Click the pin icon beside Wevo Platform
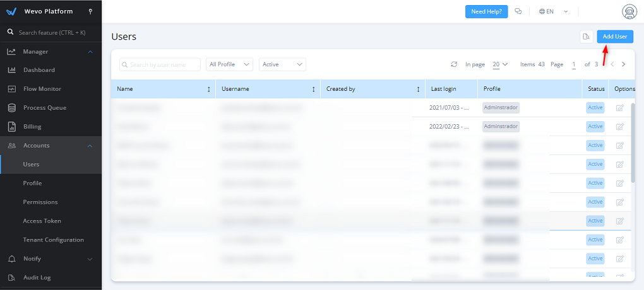Viewport: 644px width, 290px height. tap(90, 11)
